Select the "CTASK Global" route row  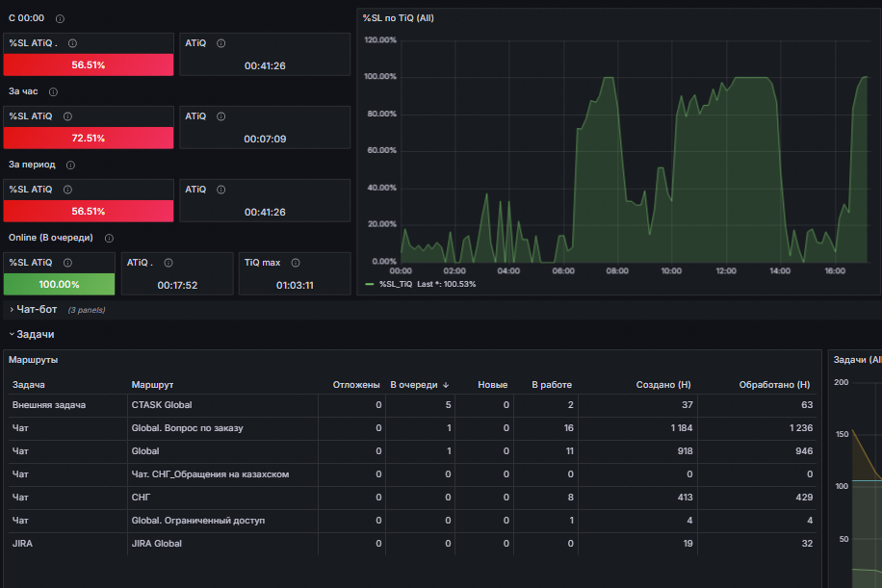412,405
